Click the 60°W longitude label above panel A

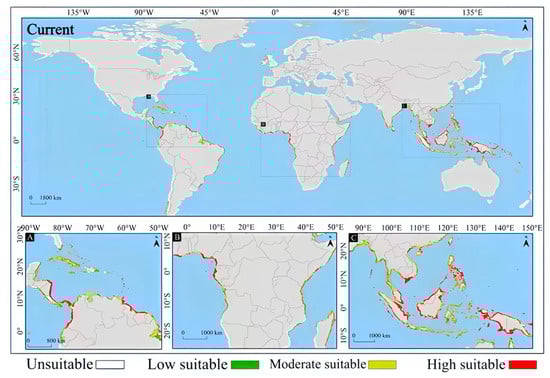pyautogui.click(x=127, y=228)
